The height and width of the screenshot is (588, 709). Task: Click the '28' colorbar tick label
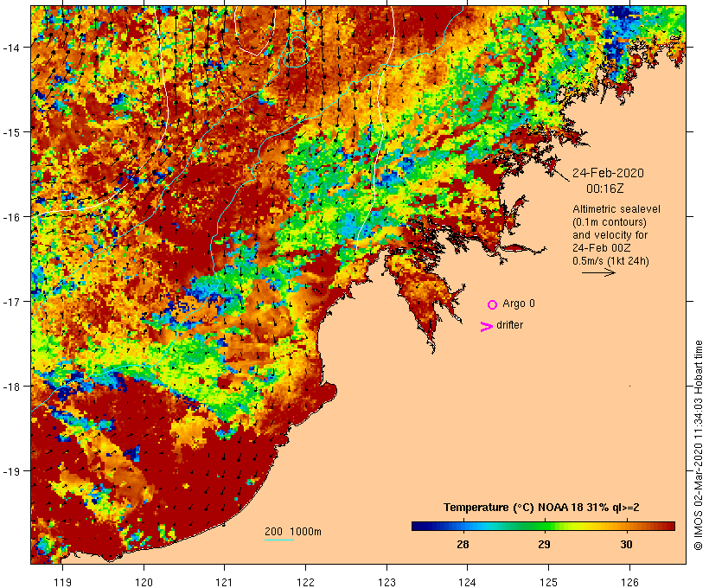pos(463,545)
